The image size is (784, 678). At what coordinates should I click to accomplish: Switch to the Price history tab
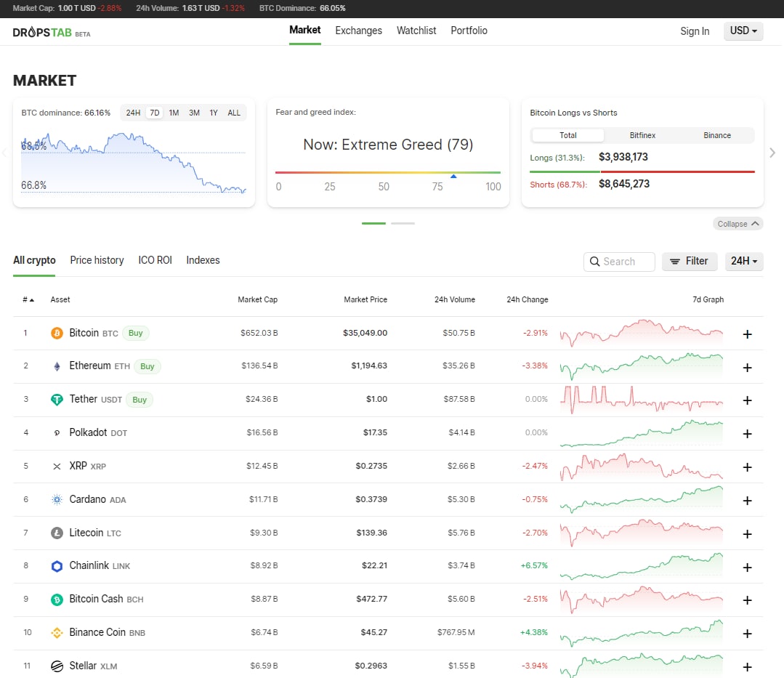tap(97, 260)
